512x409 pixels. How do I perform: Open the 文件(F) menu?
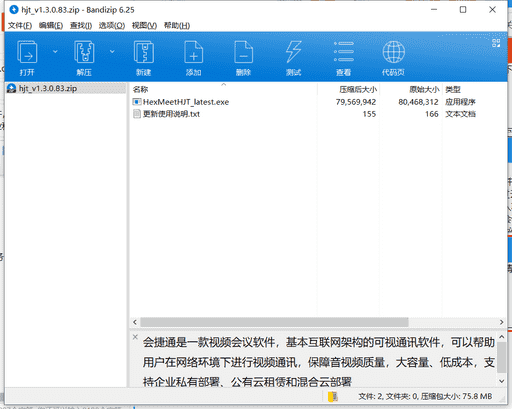pos(20,26)
